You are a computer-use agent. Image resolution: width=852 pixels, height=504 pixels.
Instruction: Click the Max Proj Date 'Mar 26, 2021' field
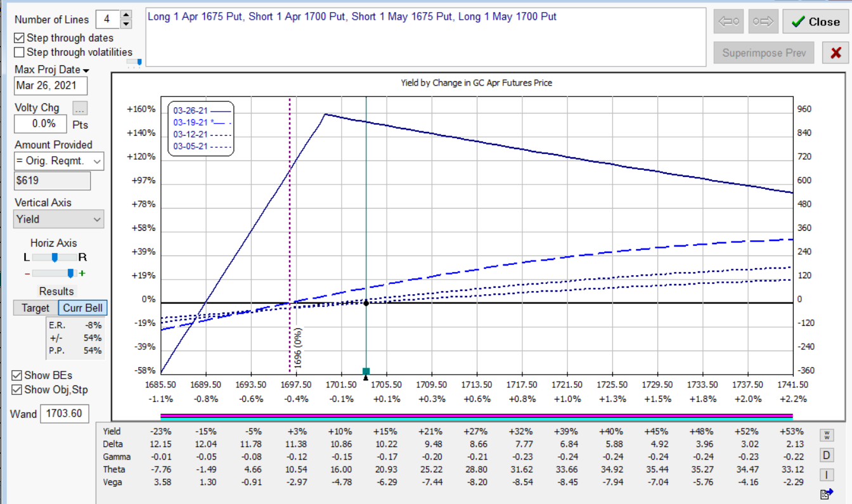click(51, 86)
